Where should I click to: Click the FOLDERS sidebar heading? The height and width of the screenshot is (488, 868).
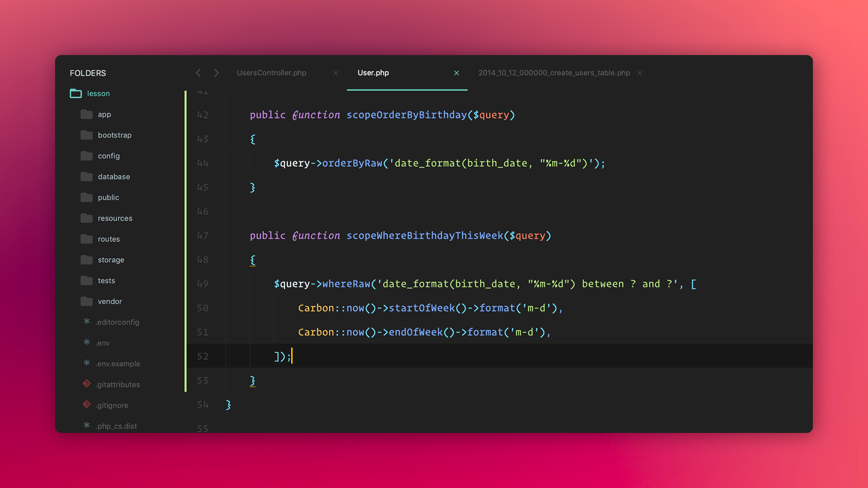[88, 73]
